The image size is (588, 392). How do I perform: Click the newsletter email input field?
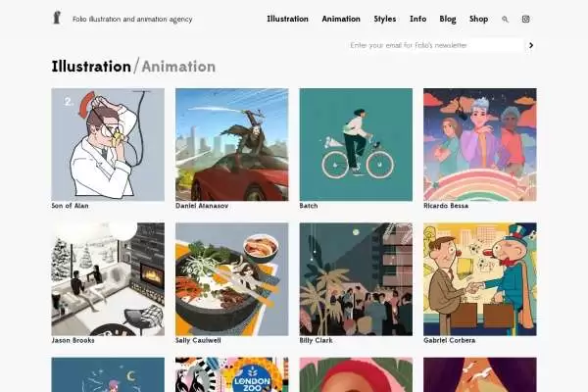click(x=435, y=45)
